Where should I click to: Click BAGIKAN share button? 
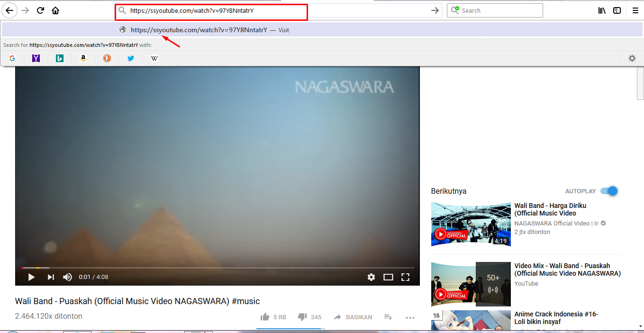[x=353, y=317]
